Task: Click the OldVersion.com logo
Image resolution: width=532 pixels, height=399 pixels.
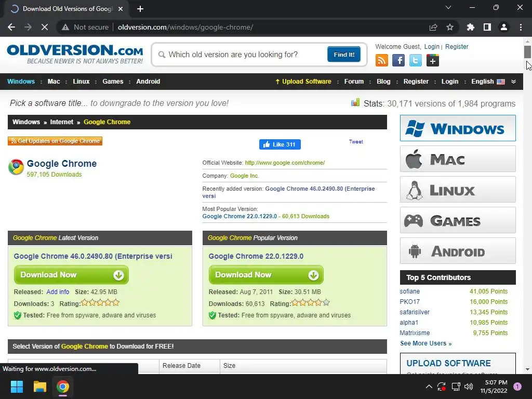Action: [x=75, y=54]
